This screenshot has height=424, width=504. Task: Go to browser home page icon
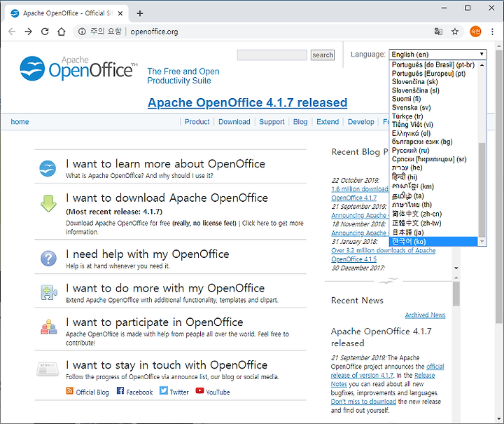point(62,32)
